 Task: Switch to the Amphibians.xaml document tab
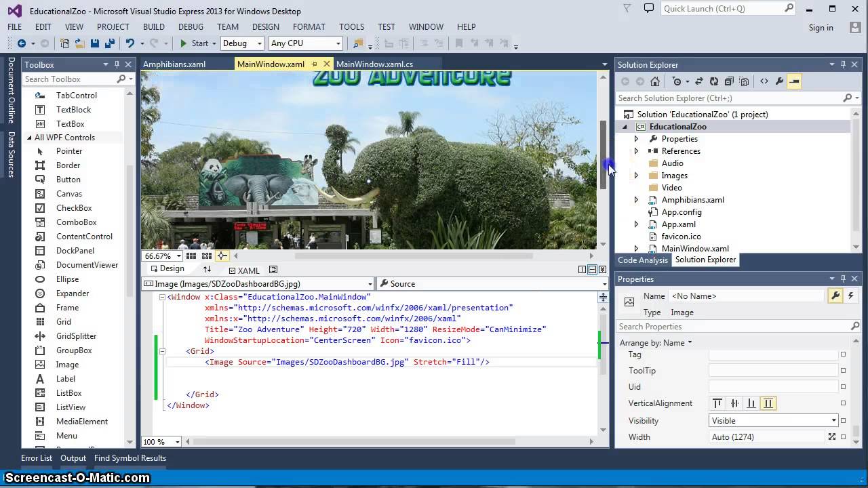click(x=174, y=64)
